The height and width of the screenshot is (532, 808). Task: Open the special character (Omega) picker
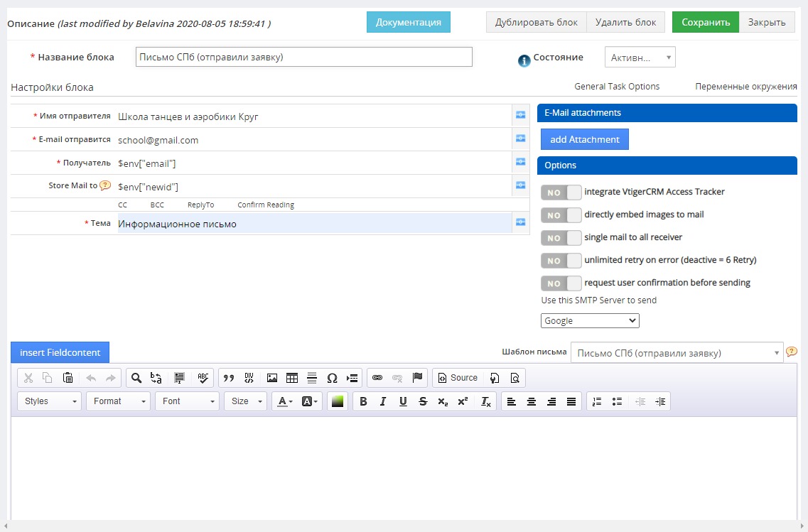coord(332,378)
